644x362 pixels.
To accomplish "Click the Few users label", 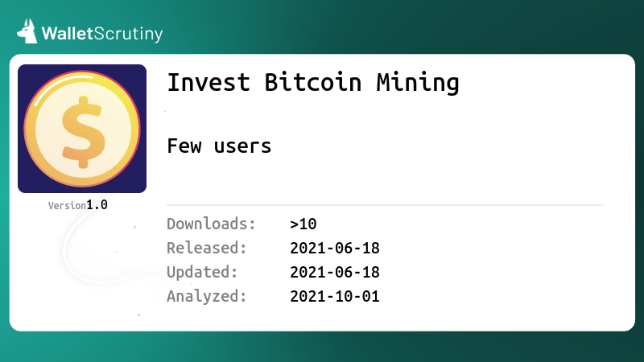I will pos(219,146).
